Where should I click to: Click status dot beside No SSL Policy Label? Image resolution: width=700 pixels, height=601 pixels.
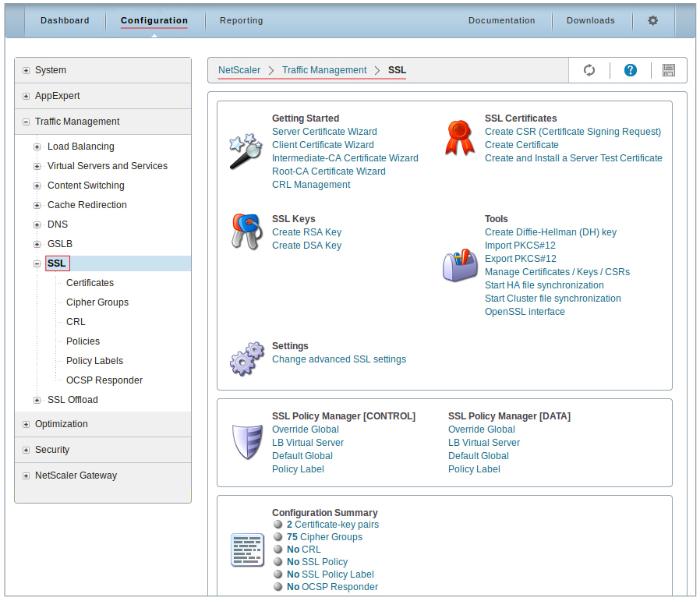278,574
